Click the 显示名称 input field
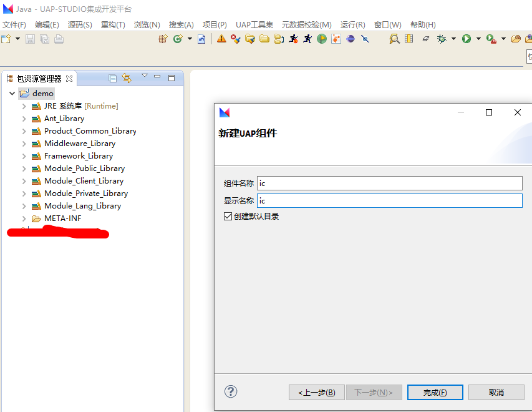 [390, 201]
